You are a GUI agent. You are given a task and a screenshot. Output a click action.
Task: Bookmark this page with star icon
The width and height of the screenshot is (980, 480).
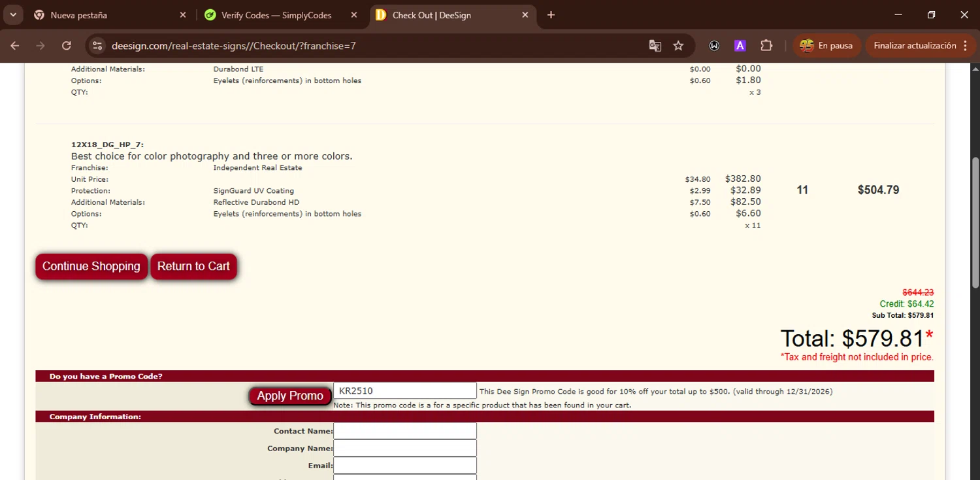(x=678, y=46)
